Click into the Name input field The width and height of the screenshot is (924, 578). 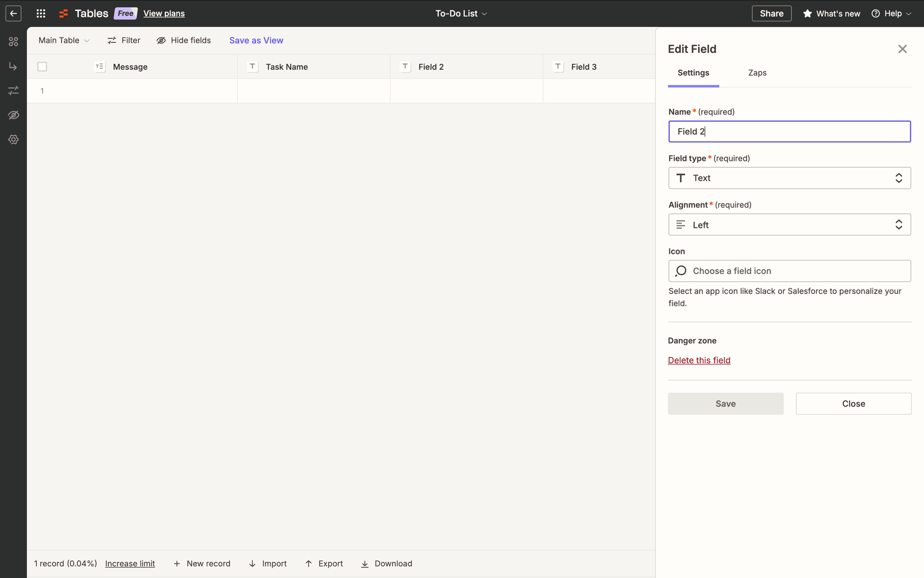[x=789, y=131]
